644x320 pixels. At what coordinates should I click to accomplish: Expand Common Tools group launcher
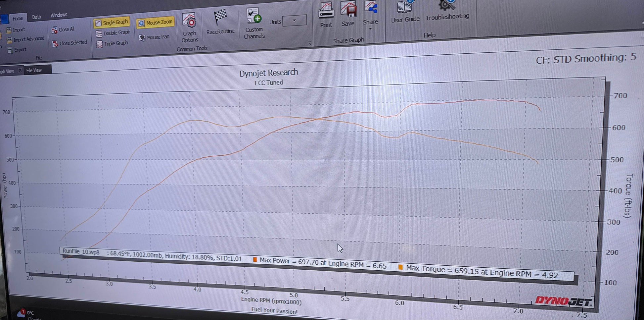coord(309,43)
